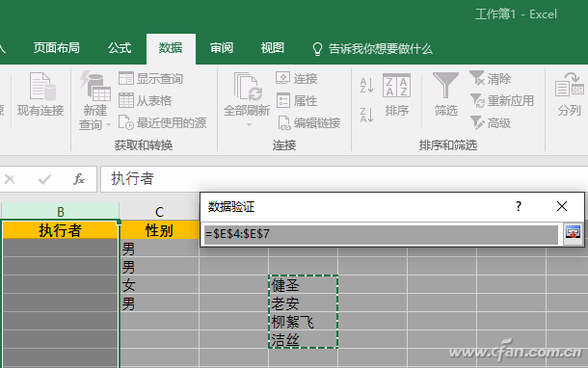Image resolution: width=588 pixels, height=368 pixels.
Task: Open the 视图 tab
Action: point(273,48)
